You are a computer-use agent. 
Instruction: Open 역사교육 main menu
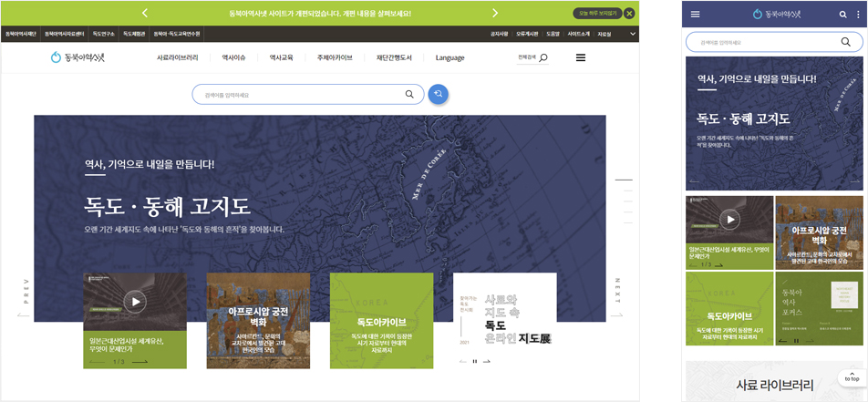(281, 57)
